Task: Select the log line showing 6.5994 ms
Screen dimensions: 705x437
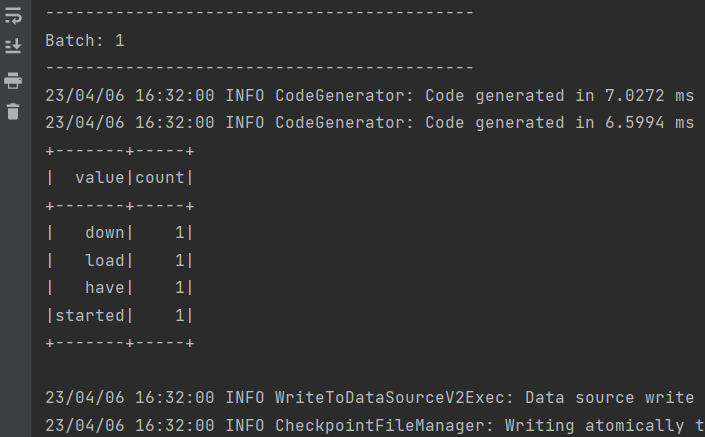Action: 370,123
